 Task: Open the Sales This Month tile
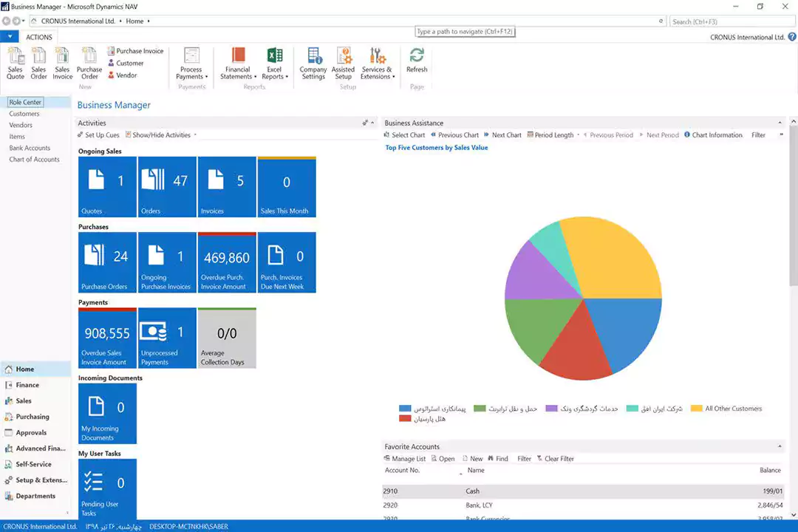point(287,187)
